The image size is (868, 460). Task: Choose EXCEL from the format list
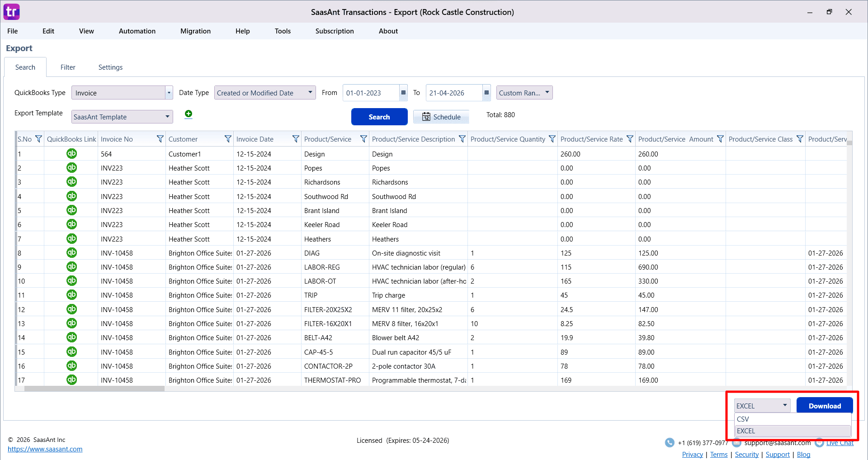click(x=793, y=431)
